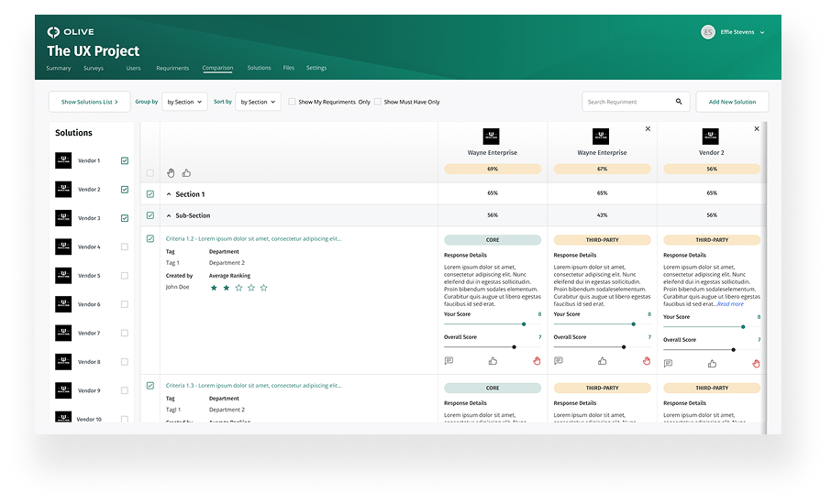831x504 pixels.
Task: Click thumbs-up in Vendor 2 column
Action: click(713, 364)
